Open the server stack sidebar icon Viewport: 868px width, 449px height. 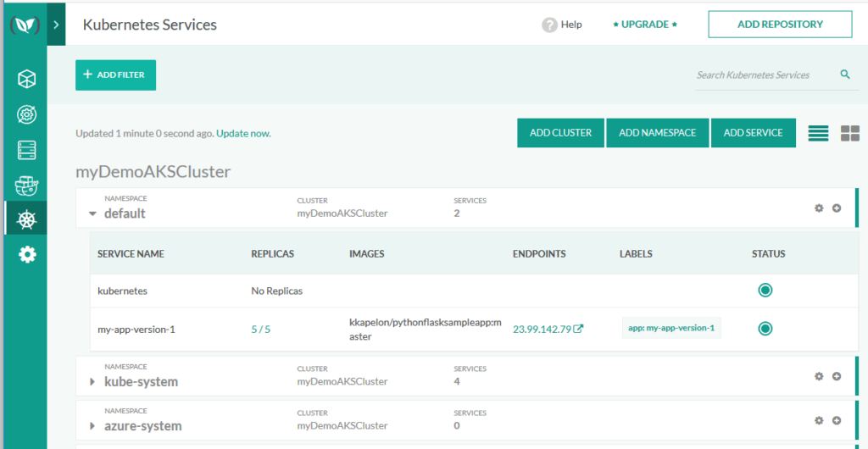click(x=26, y=150)
